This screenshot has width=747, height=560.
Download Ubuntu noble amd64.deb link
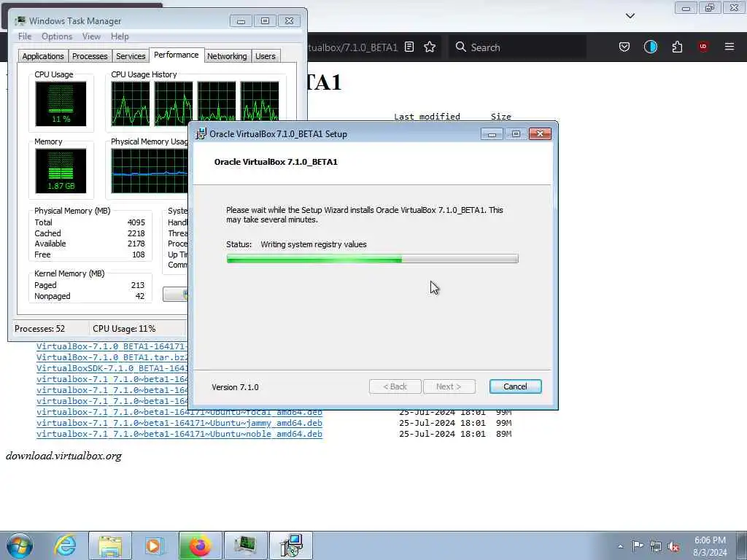click(x=179, y=434)
